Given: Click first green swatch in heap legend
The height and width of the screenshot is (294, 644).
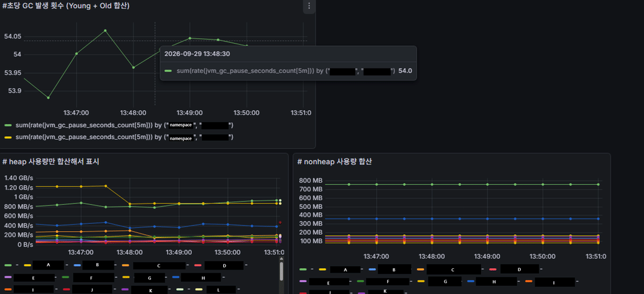Looking at the screenshot, I should (x=8, y=265).
